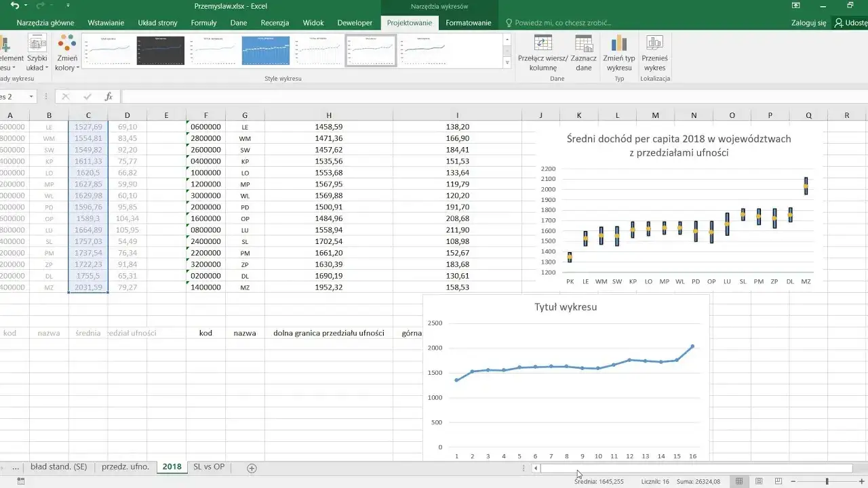Viewport: 868px width, 488px height.
Task: Expand the chart styles gallery
Action: click(507, 63)
